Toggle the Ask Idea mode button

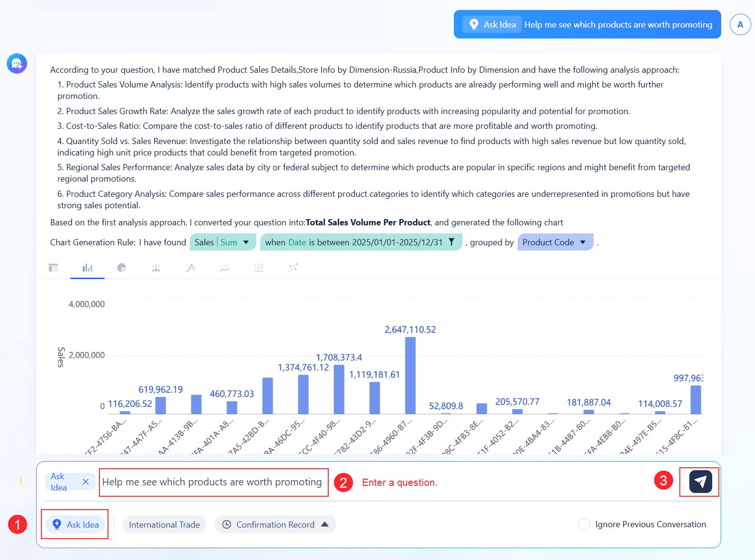tap(76, 524)
